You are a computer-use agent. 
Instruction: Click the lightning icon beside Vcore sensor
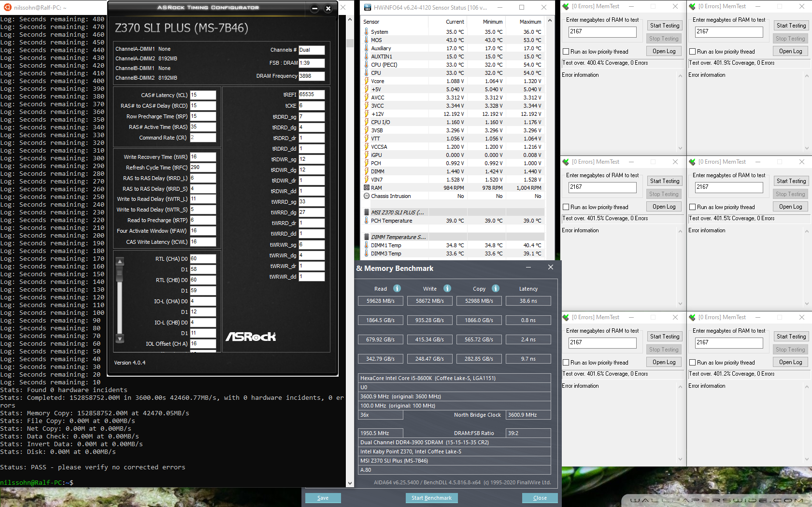point(367,81)
